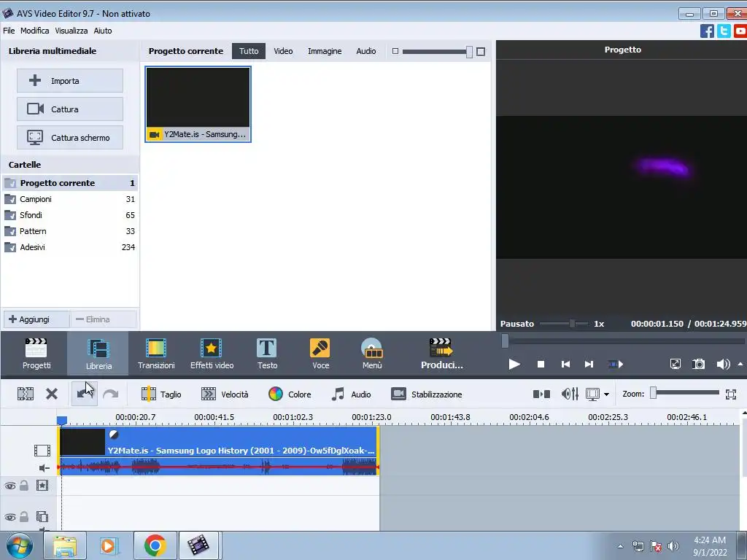This screenshot has height=560, width=747.
Task: Click the Importa button
Action: (70, 80)
